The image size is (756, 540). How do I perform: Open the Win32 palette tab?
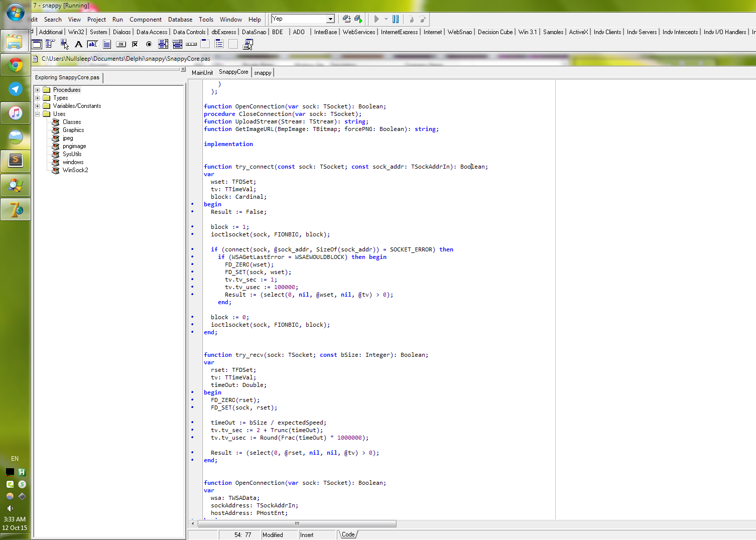(x=76, y=32)
